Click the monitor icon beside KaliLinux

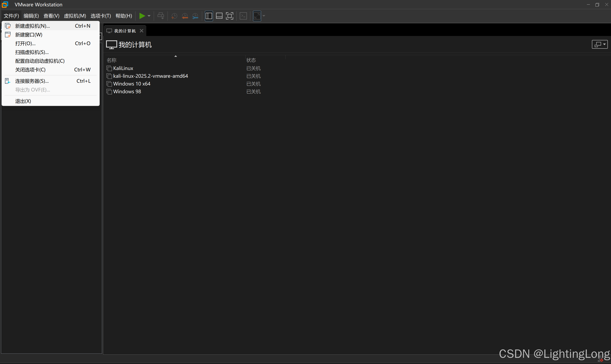pyautogui.click(x=109, y=68)
